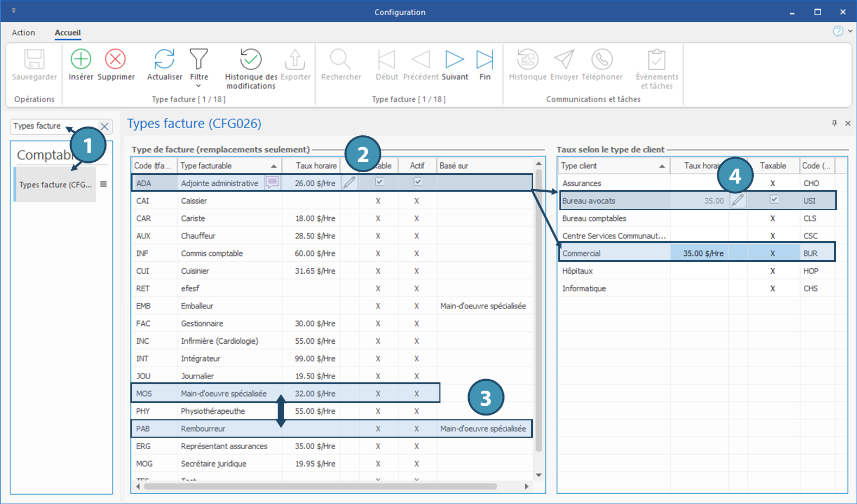Open the help dropdown arrow in the top right

[x=850, y=31]
